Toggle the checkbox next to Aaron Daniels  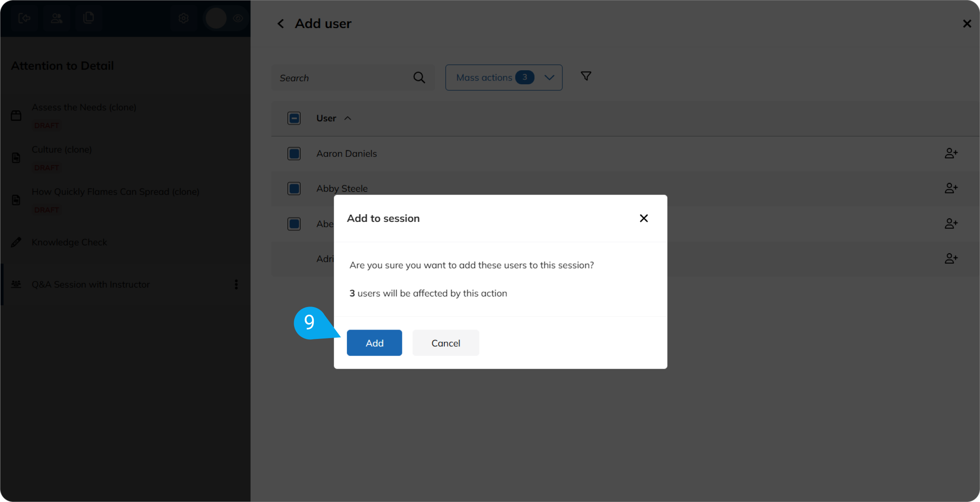coord(294,153)
